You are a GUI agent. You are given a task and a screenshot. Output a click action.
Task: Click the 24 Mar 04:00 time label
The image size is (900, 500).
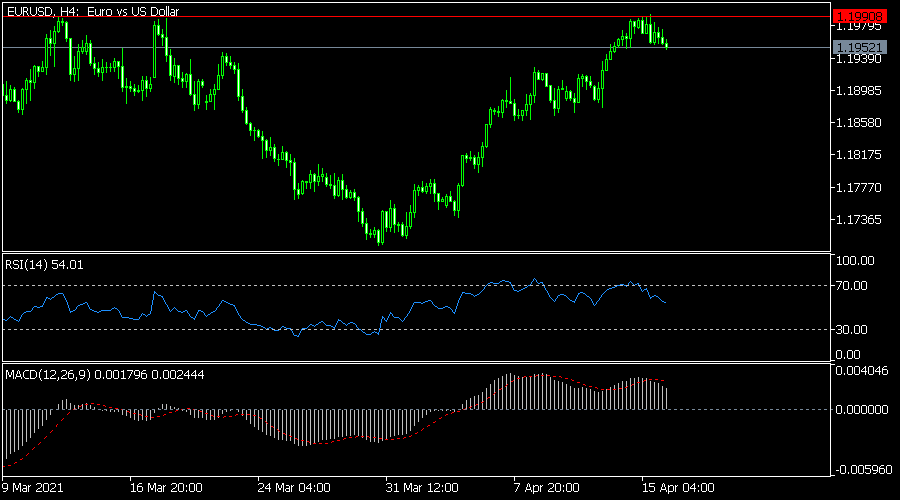click(294, 489)
